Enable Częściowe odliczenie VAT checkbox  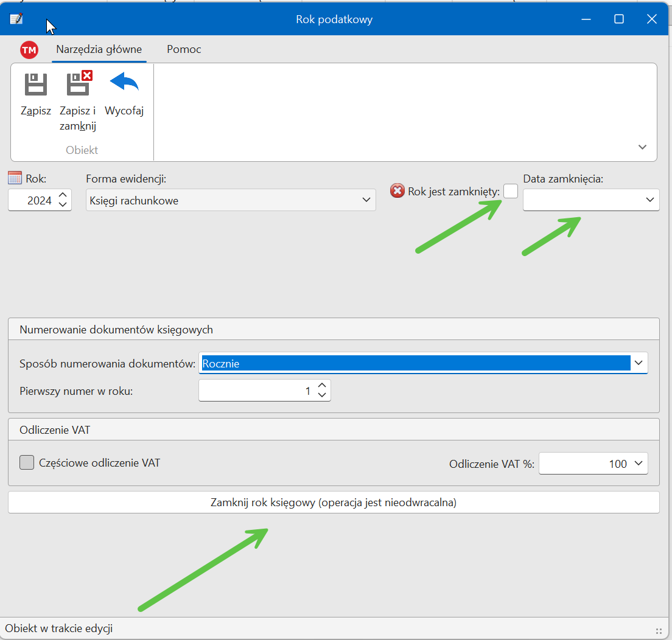point(27,463)
